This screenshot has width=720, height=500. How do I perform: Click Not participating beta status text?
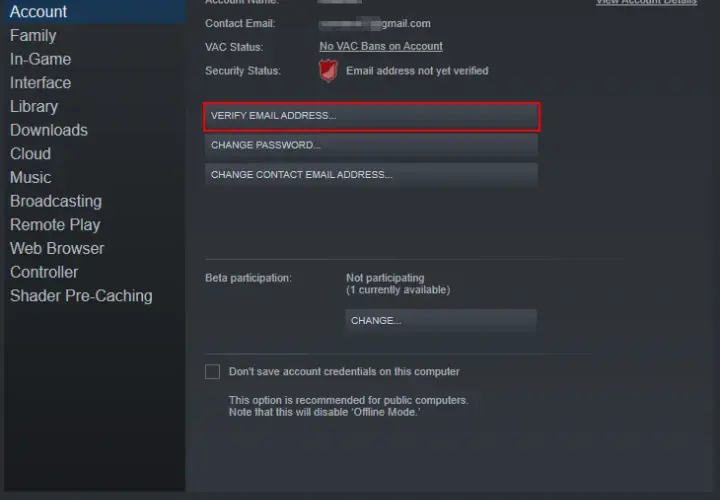(385, 278)
